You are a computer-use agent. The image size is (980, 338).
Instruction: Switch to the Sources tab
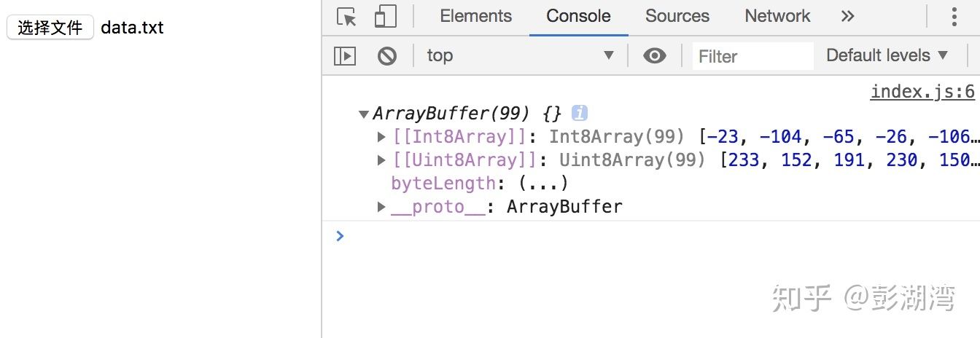pyautogui.click(x=677, y=17)
